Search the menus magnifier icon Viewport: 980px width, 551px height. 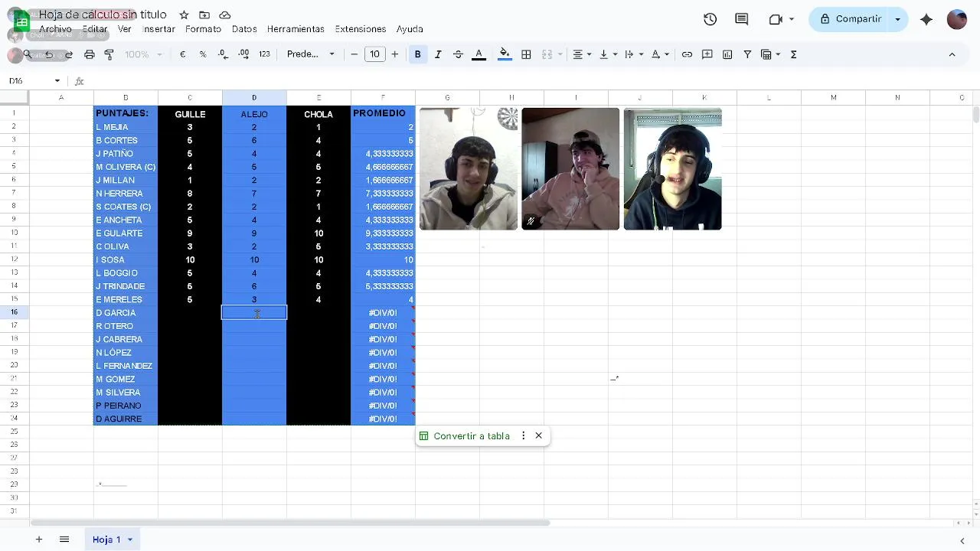click(x=28, y=54)
